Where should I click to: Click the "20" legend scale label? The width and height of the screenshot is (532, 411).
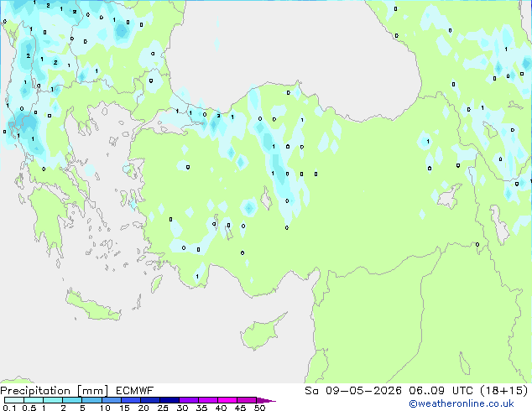(x=143, y=408)
